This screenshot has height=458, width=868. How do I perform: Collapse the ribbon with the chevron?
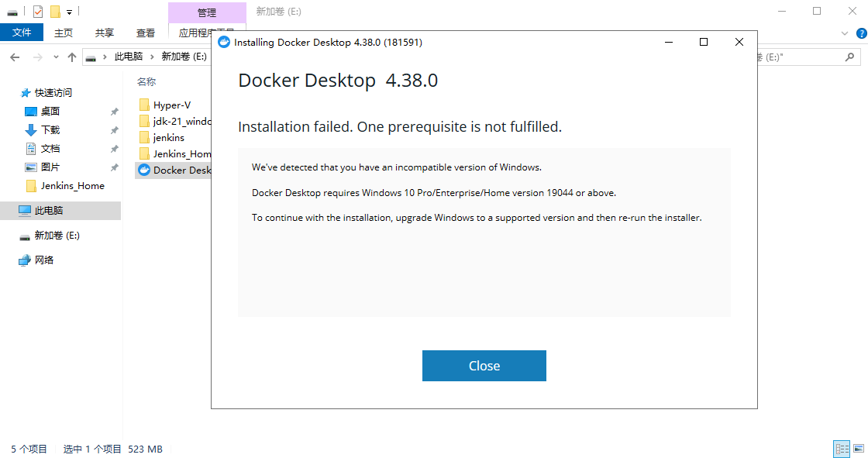pyautogui.click(x=845, y=33)
